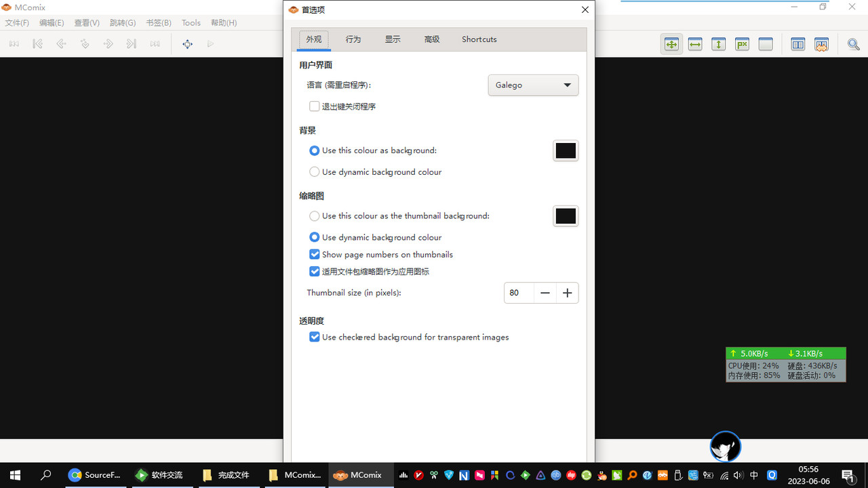Pick the thumbnail background colour swatch
Screen dimensions: 868x488
(566, 216)
